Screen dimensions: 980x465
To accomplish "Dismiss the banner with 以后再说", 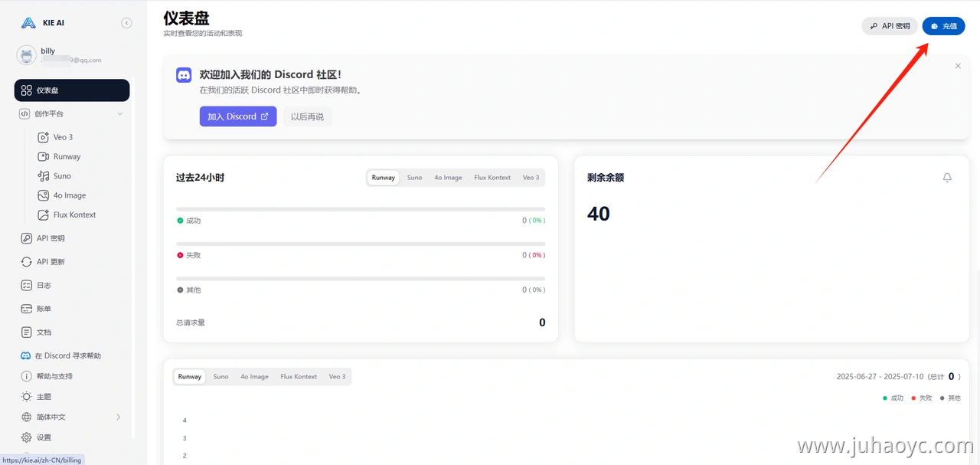I will tap(307, 116).
